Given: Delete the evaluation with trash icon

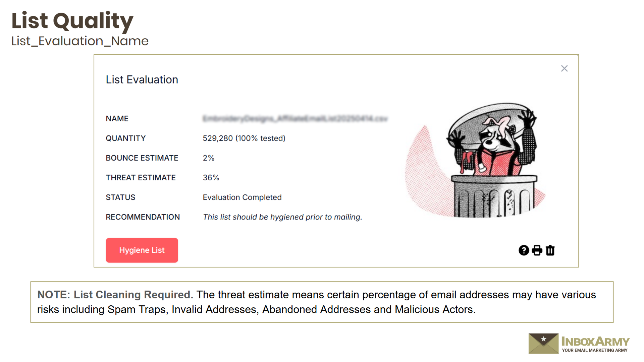Looking at the screenshot, I should [550, 250].
